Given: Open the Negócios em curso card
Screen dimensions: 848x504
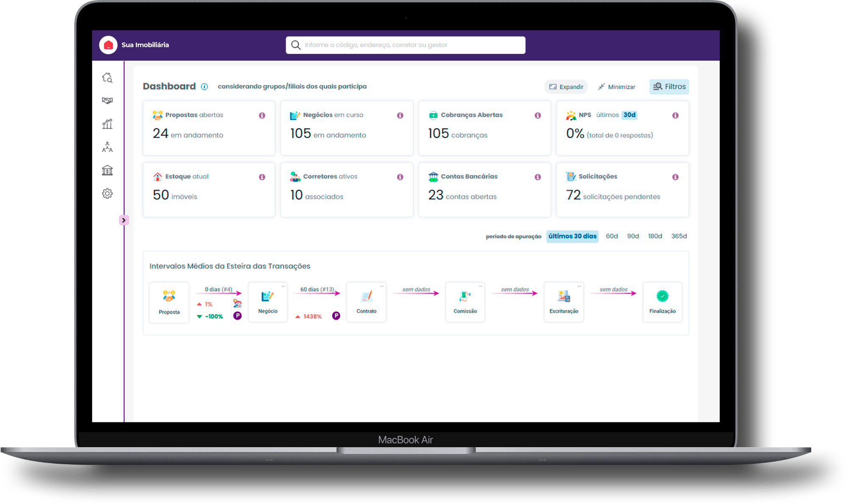Looking at the screenshot, I should click(x=347, y=128).
